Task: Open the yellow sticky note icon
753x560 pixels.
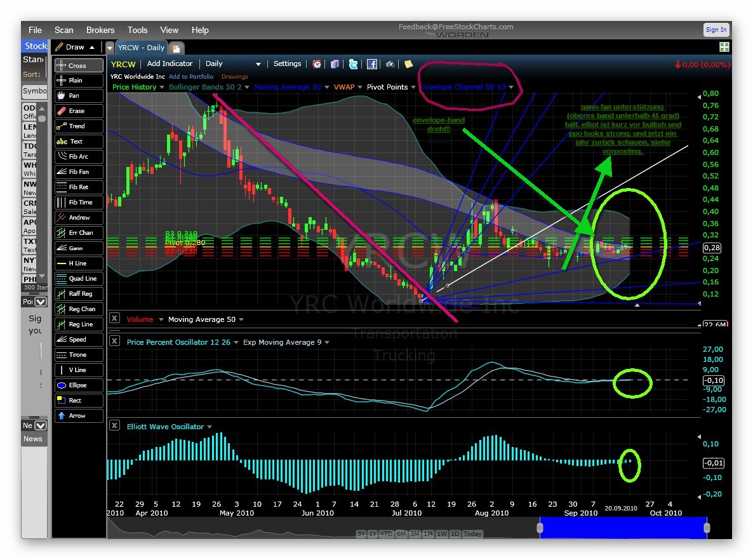Action: [408, 64]
